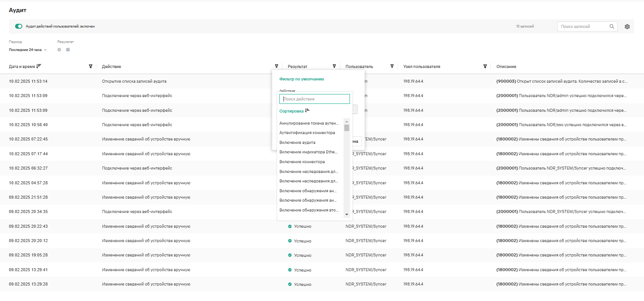Open filter for Действие column
644x301 pixels.
pos(277,66)
